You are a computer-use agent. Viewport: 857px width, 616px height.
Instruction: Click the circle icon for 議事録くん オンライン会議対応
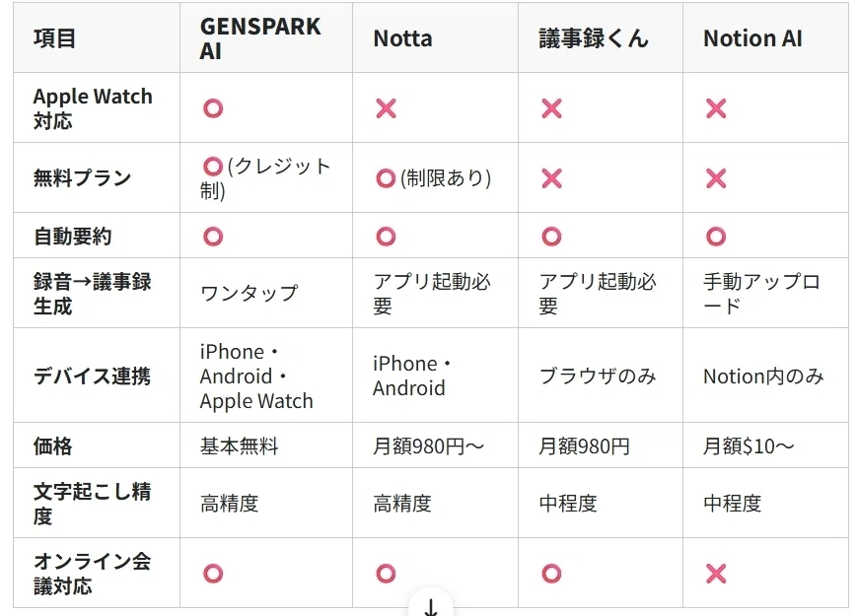(551, 574)
